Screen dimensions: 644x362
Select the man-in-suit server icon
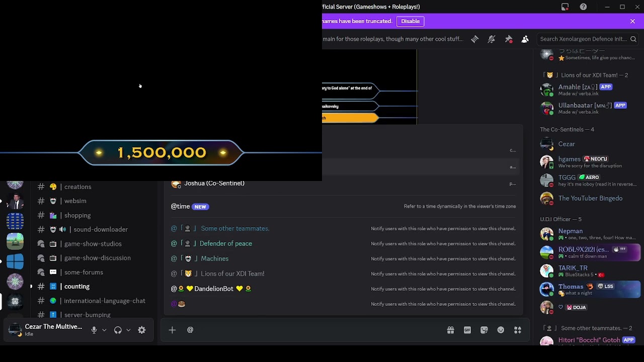(15, 201)
